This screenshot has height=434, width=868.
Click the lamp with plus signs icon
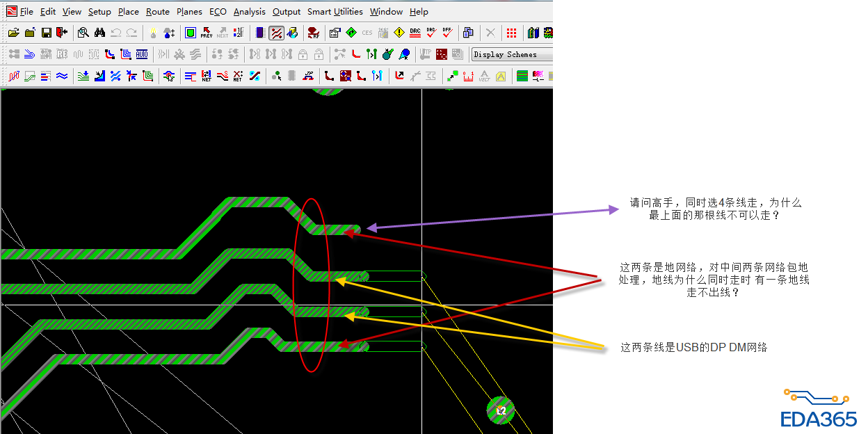pyautogui.click(x=169, y=33)
